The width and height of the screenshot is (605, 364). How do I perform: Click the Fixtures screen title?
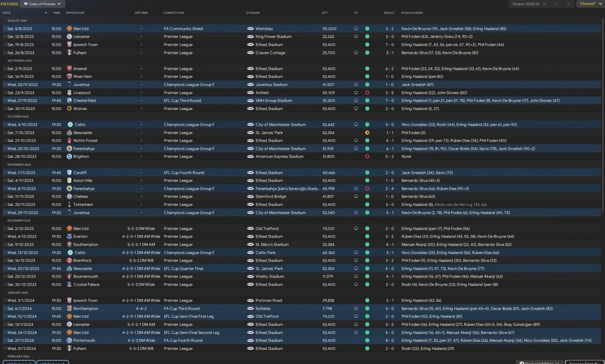click(x=9, y=4)
